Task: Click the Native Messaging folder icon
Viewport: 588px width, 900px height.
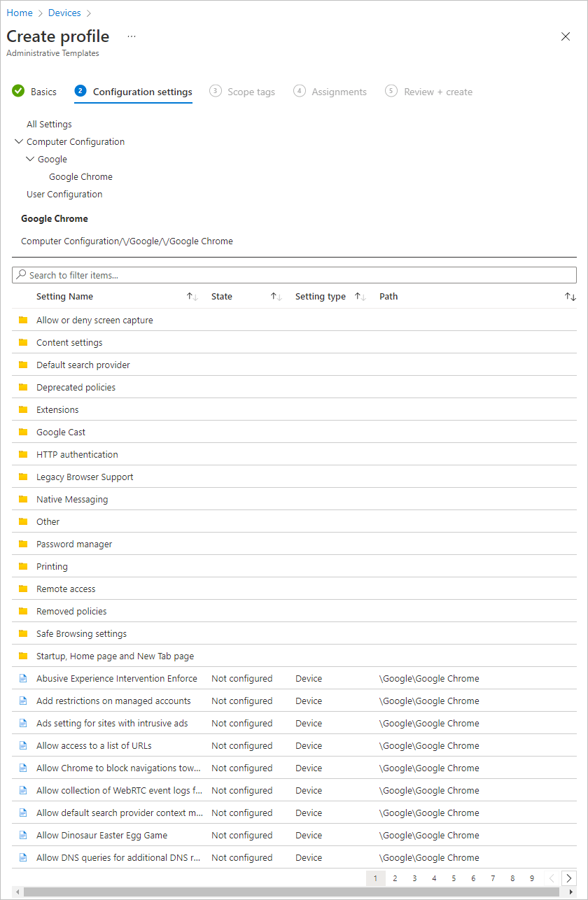Action: [23, 499]
